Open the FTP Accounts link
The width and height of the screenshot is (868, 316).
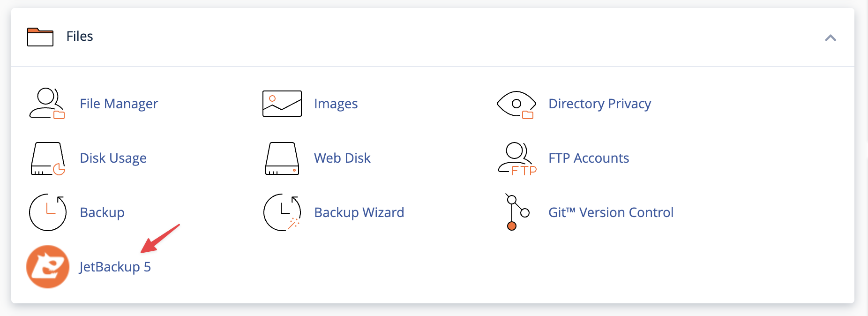click(589, 158)
